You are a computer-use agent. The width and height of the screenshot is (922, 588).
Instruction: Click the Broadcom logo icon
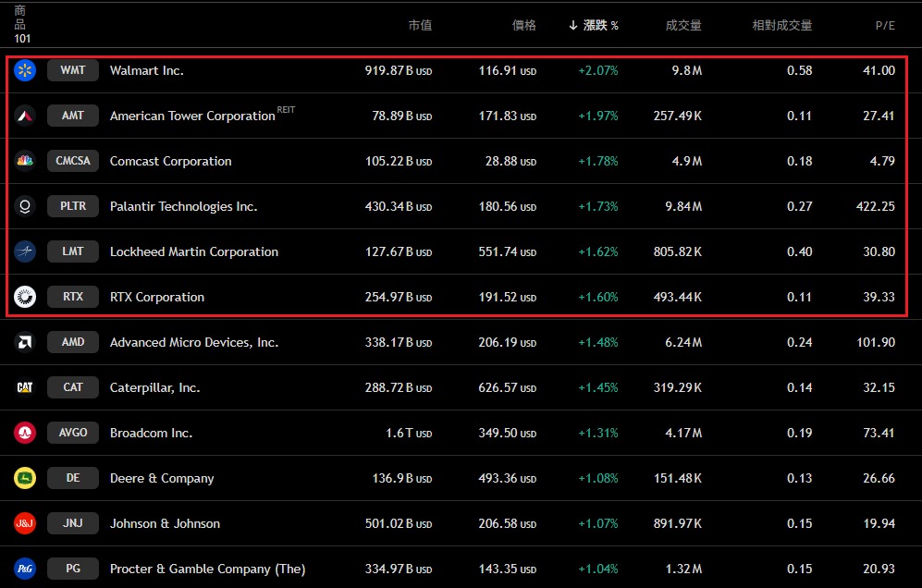pos(25,433)
